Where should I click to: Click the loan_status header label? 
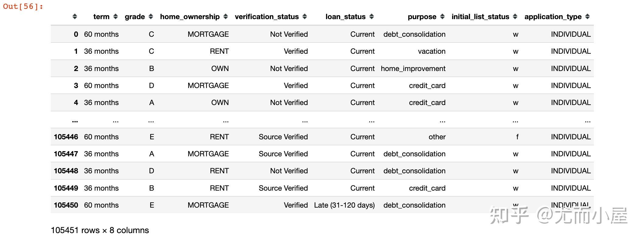click(x=345, y=17)
